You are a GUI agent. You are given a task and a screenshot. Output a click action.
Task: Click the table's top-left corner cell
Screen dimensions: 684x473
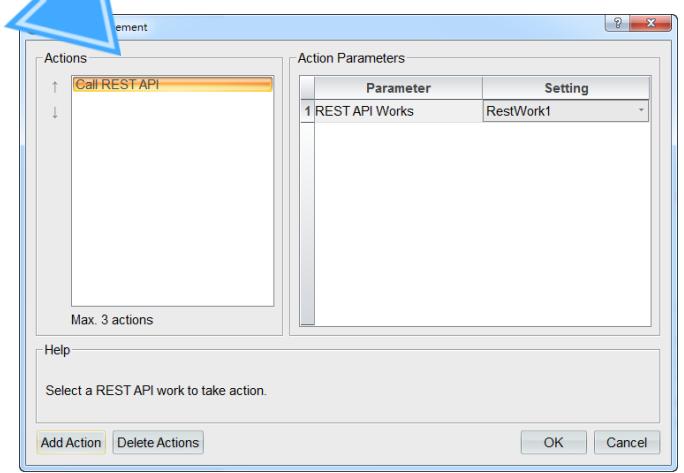pyautogui.click(x=307, y=88)
